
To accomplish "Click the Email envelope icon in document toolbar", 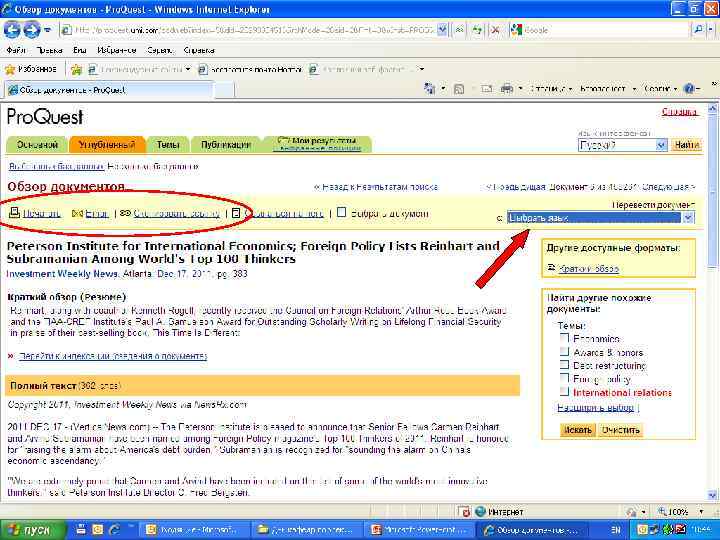I will (78, 214).
